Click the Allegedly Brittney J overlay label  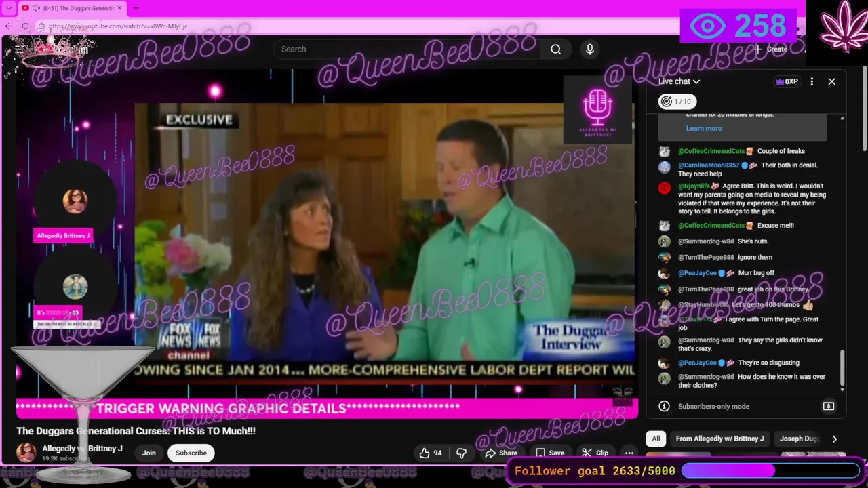tap(63, 235)
